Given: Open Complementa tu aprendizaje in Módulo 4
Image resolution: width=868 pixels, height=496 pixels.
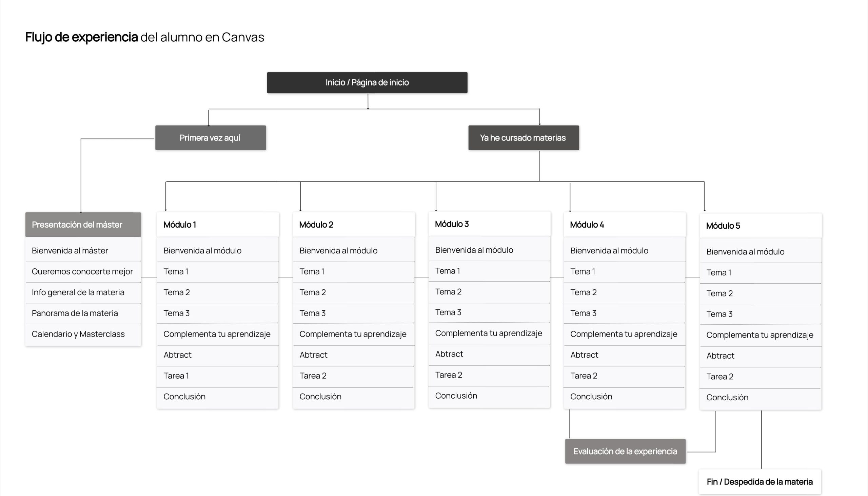Looking at the screenshot, I should coord(624,334).
